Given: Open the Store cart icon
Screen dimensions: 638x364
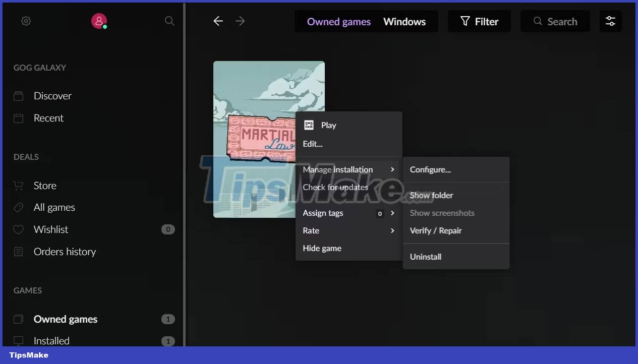Looking at the screenshot, I should (19, 185).
